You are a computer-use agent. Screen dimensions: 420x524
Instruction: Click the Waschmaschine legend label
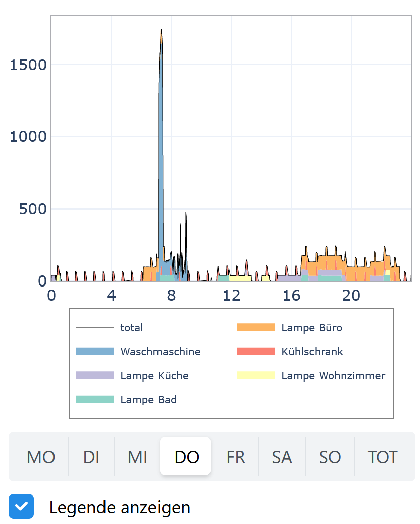[x=161, y=352]
